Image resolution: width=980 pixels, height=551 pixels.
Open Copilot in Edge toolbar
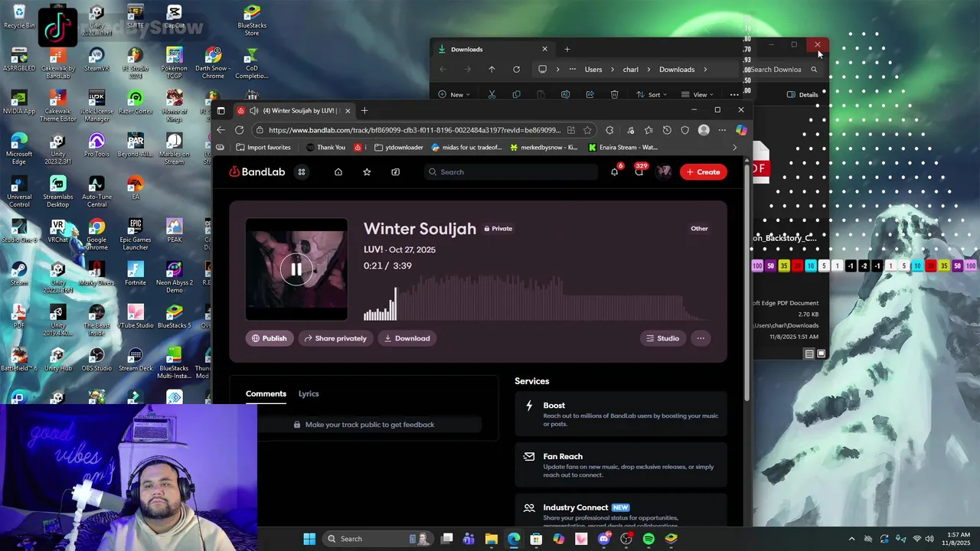(741, 130)
